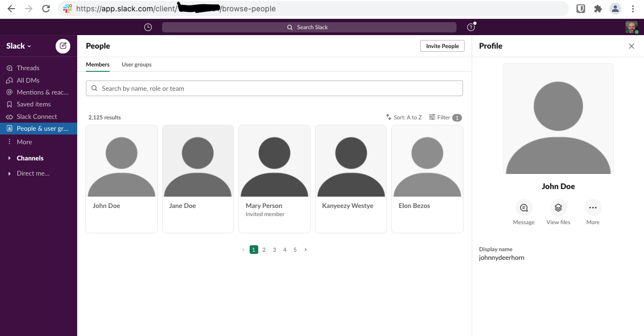This screenshot has height=336, width=644.
Task: Click the member search input field
Action: (x=274, y=89)
